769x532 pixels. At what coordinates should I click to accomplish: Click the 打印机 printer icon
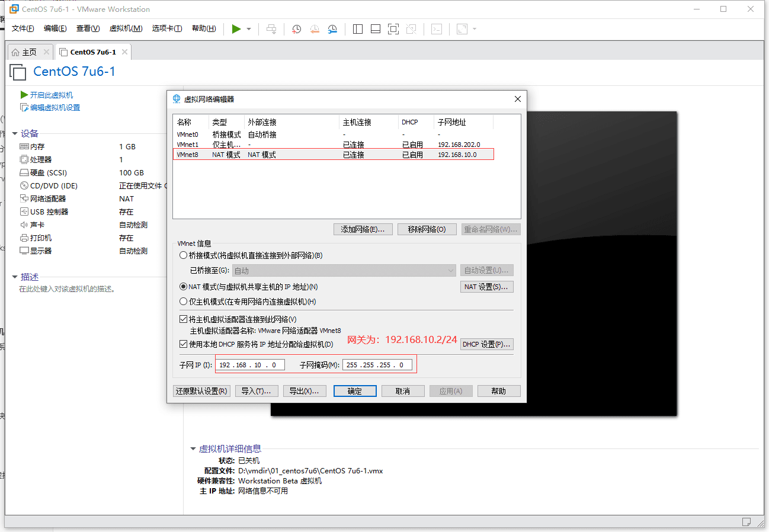pos(24,238)
